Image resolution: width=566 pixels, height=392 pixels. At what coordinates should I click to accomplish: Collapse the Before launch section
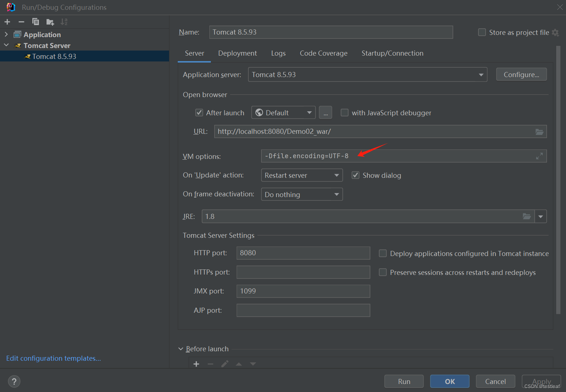pos(181,349)
